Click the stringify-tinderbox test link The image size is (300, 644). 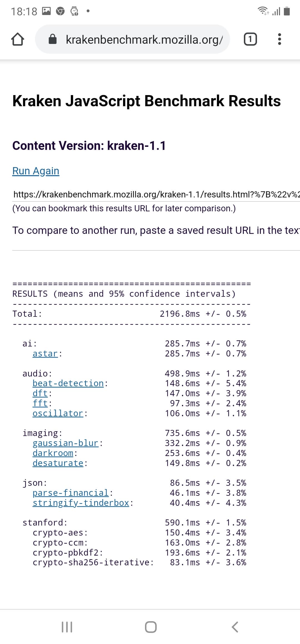[x=81, y=503]
